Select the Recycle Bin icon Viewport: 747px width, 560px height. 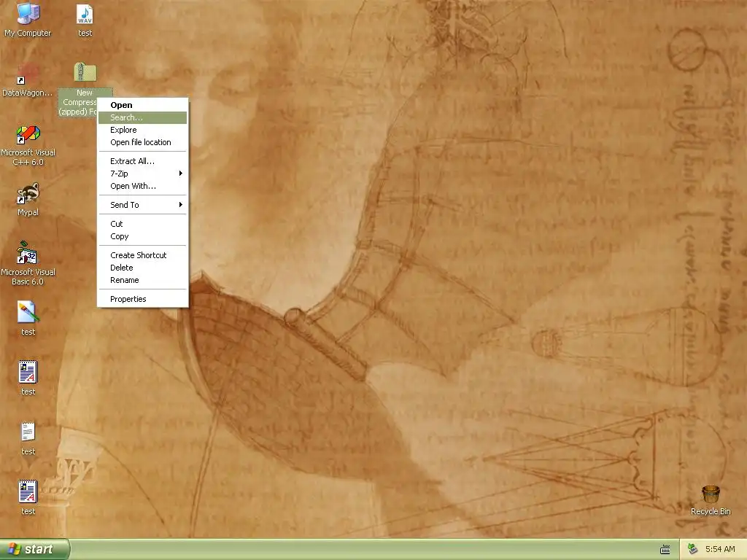click(711, 500)
